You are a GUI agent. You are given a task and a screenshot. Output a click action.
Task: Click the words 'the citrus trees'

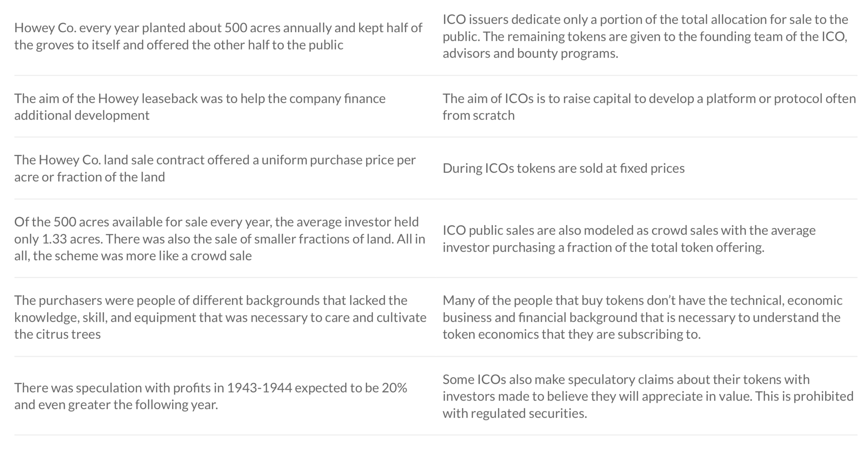click(x=57, y=334)
